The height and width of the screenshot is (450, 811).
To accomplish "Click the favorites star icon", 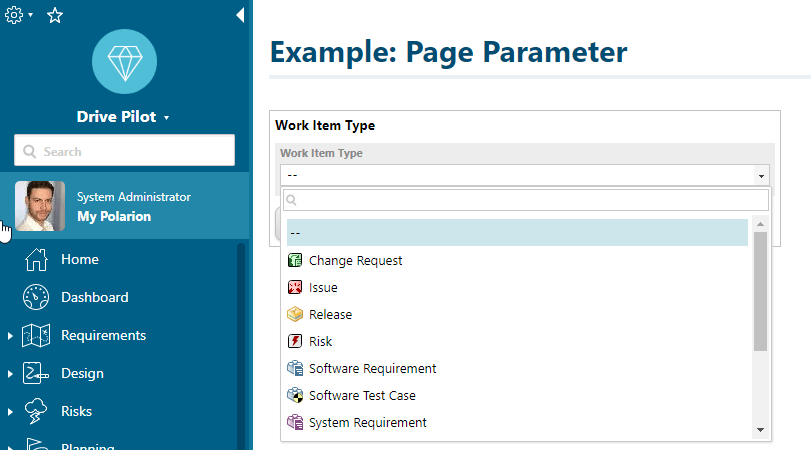I will click(55, 15).
